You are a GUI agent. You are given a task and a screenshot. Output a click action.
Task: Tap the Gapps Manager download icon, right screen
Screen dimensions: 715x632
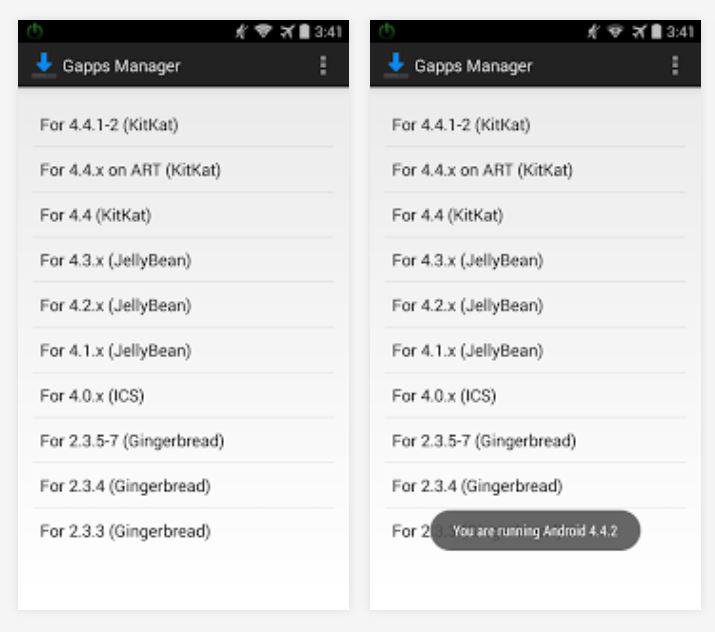click(x=396, y=65)
